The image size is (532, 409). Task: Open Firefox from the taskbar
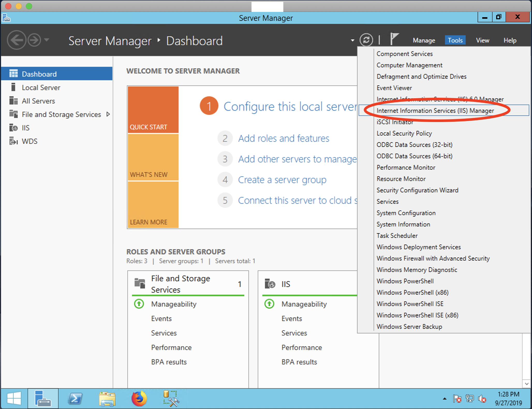pyautogui.click(x=139, y=398)
